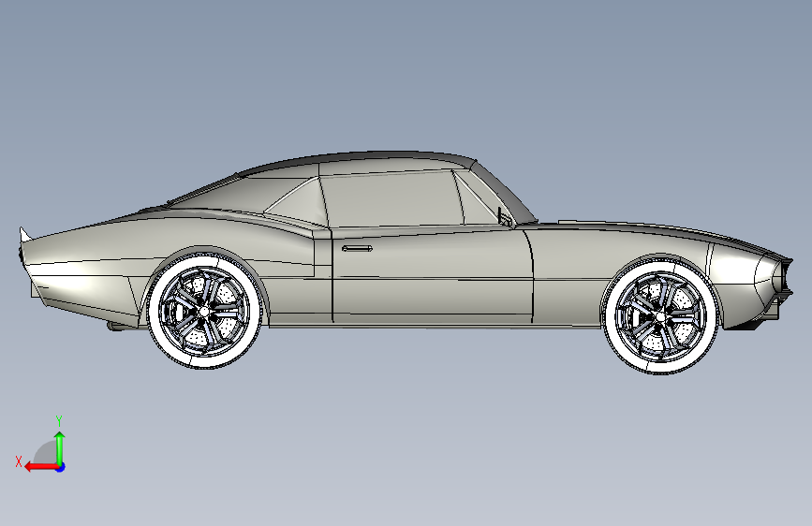The width and height of the screenshot is (812, 526).
Task: Pick the door handle on the car
Action: pos(358,249)
